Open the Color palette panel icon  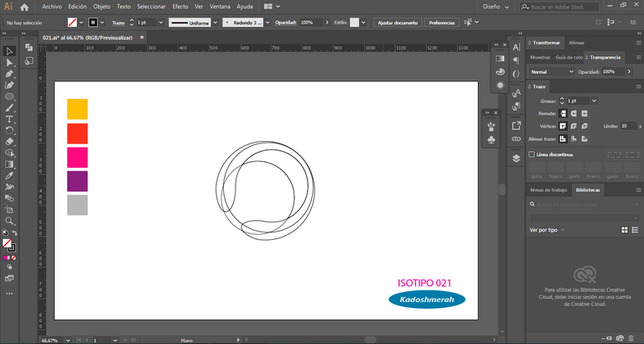click(x=500, y=72)
